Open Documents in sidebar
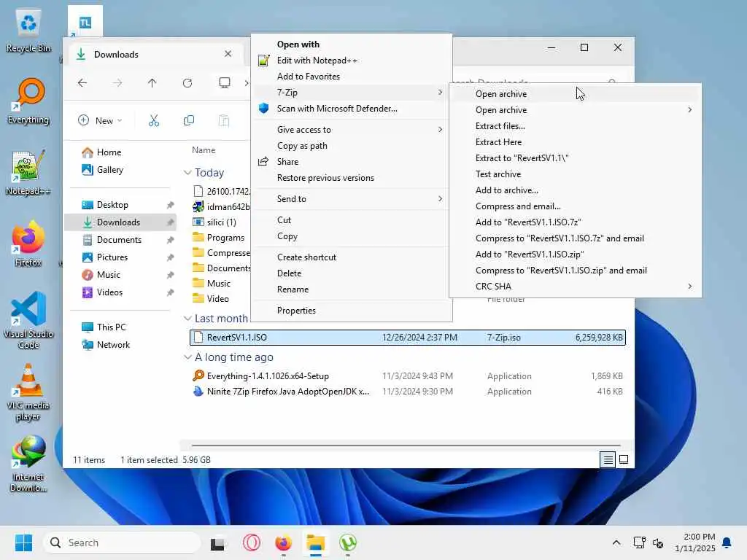 pyautogui.click(x=120, y=240)
